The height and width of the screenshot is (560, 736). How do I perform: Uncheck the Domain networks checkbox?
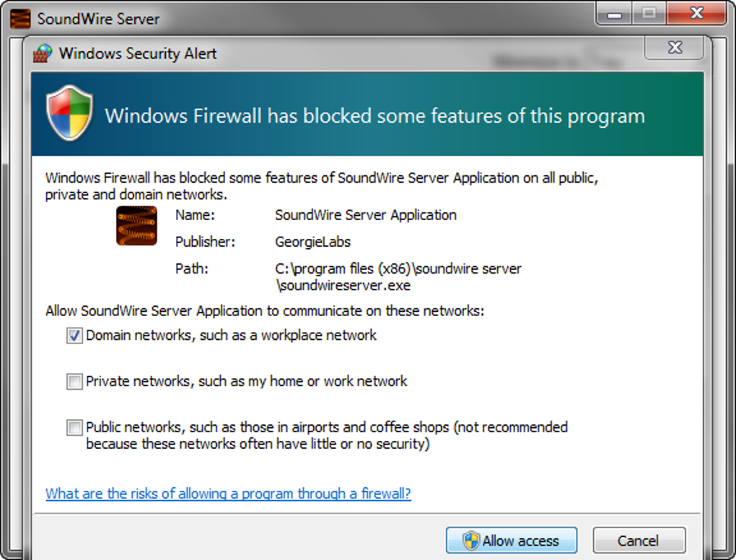(74, 336)
